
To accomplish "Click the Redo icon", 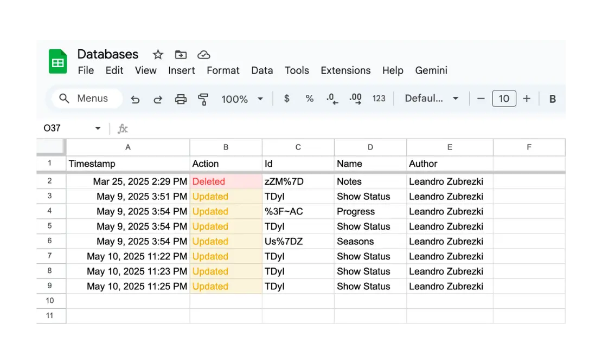I will (157, 99).
